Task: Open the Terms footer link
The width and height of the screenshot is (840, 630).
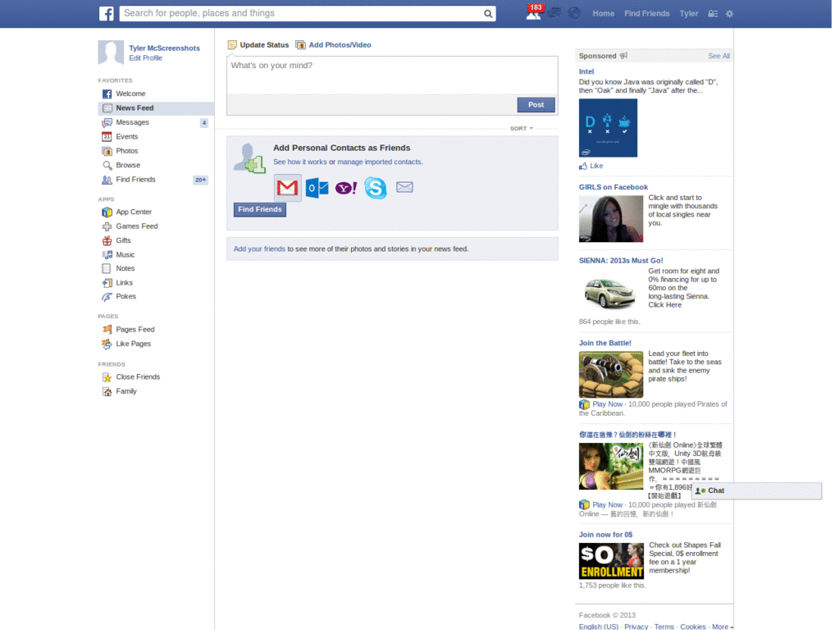Action: [664, 627]
